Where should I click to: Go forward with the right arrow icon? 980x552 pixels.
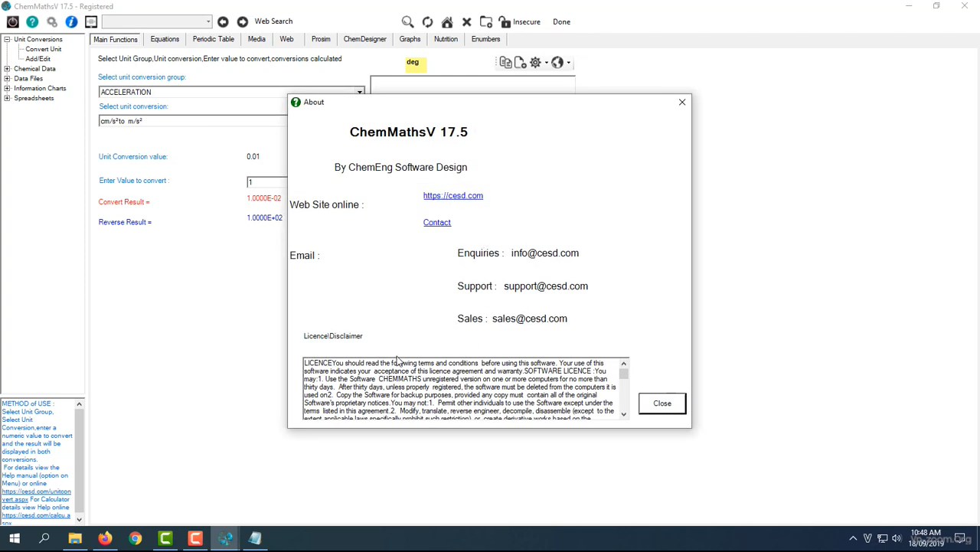point(242,21)
